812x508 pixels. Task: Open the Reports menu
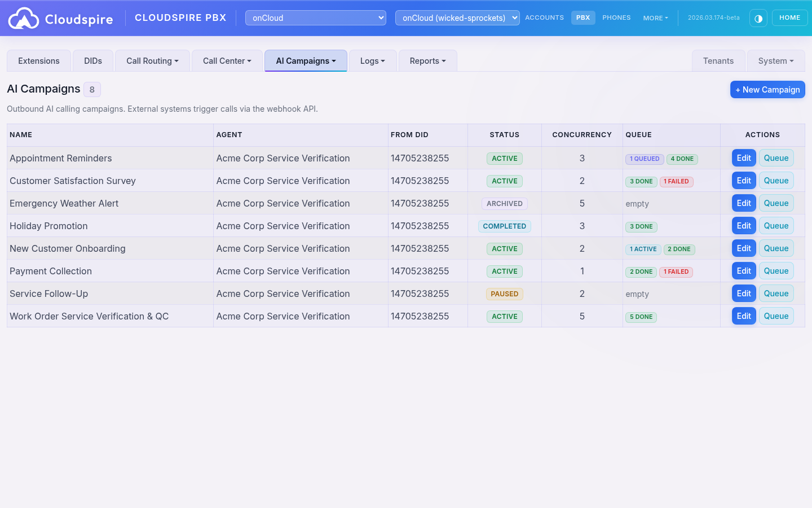pyautogui.click(x=427, y=60)
